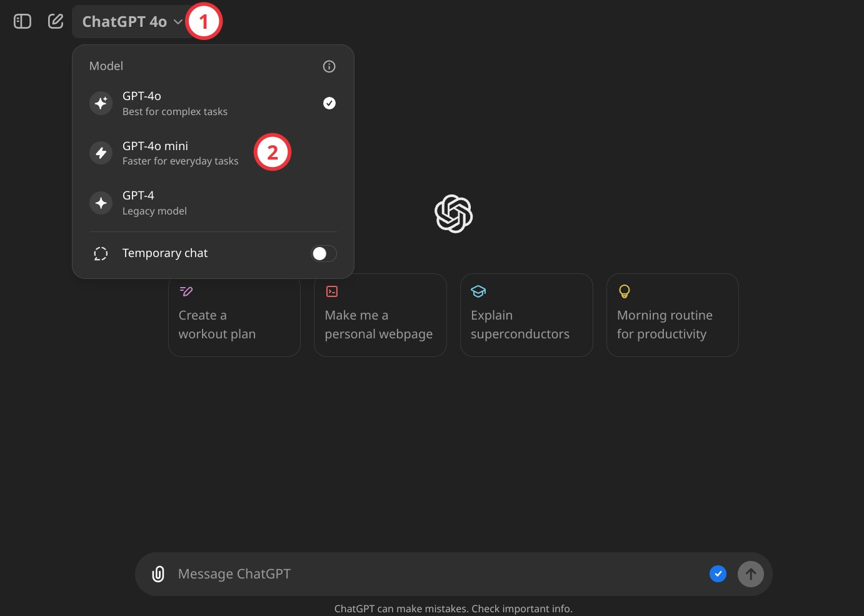Click 'Legacy model' description text
Image resolution: width=864 pixels, height=616 pixels.
tap(154, 211)
